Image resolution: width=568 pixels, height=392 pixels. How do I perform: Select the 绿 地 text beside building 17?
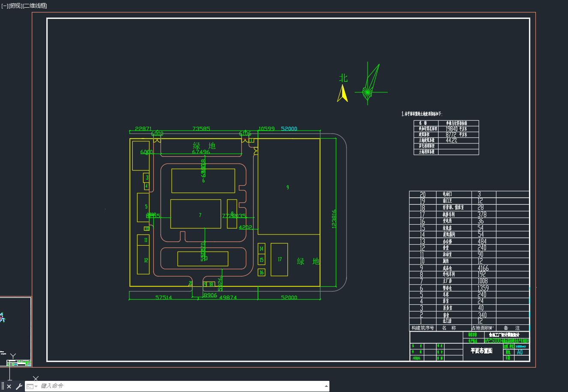tap(308, 261)
